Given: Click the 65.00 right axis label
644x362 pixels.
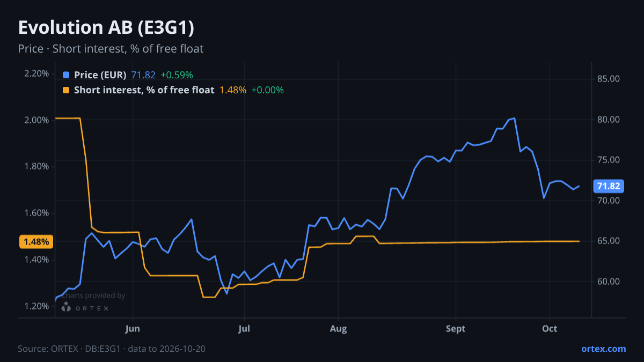Looking at the screenshot, I should (x=609, y=241).
